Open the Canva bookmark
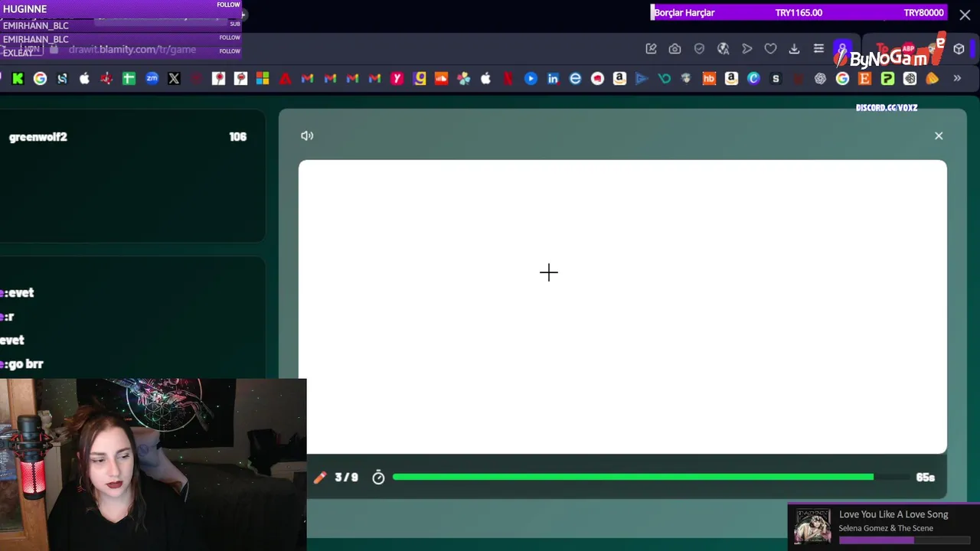 tap(753, 78)
